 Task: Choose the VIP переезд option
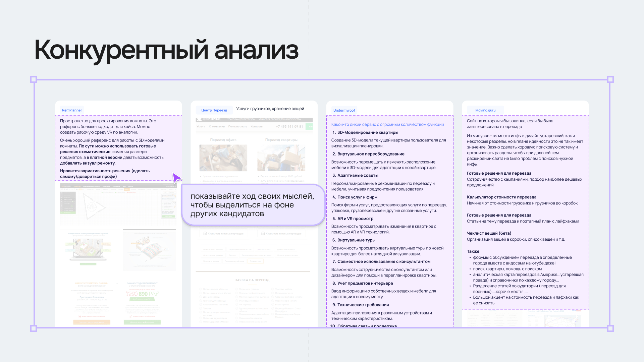[x=236, y=304]
